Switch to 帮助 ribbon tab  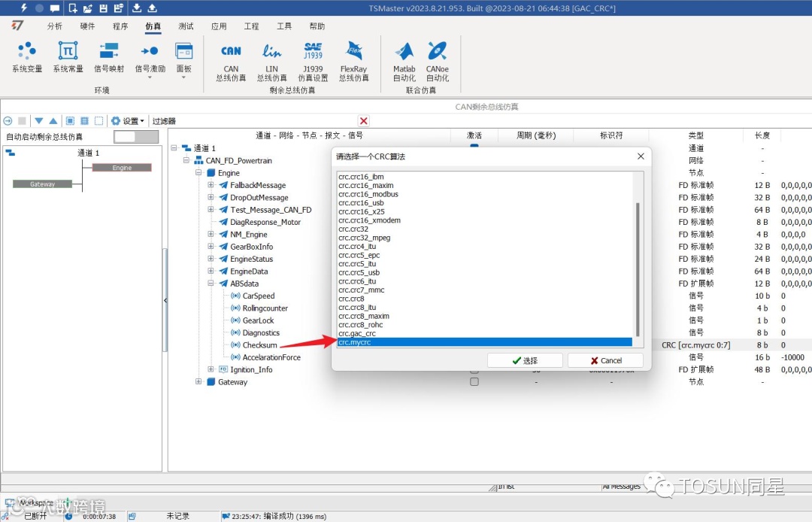point(317,26)
